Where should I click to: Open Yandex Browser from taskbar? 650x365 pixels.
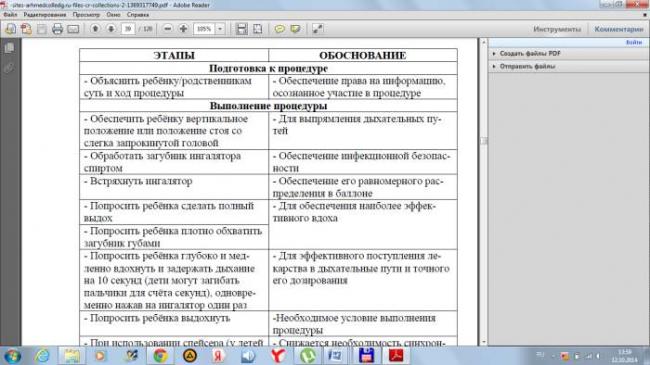click(x=278, y=356)
